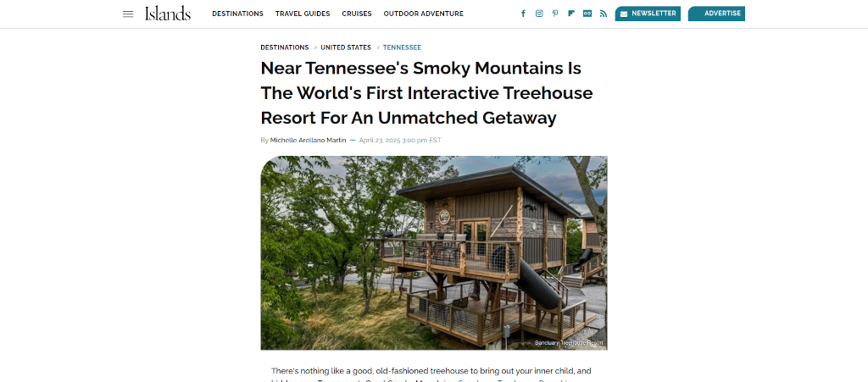868x382 pixels.
Task: Click the Flipboard icon
Action: [571, 14]
